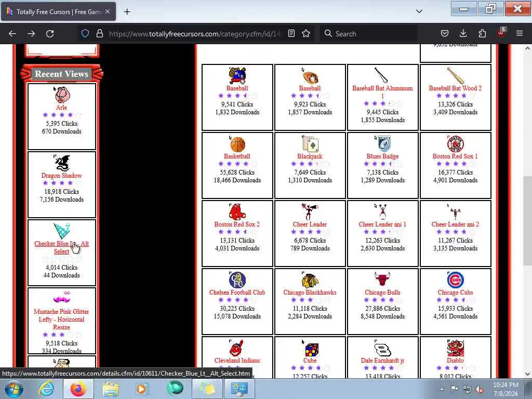
Task: Click the page vertical scrollbar thumb
Action: click(527, 220)
